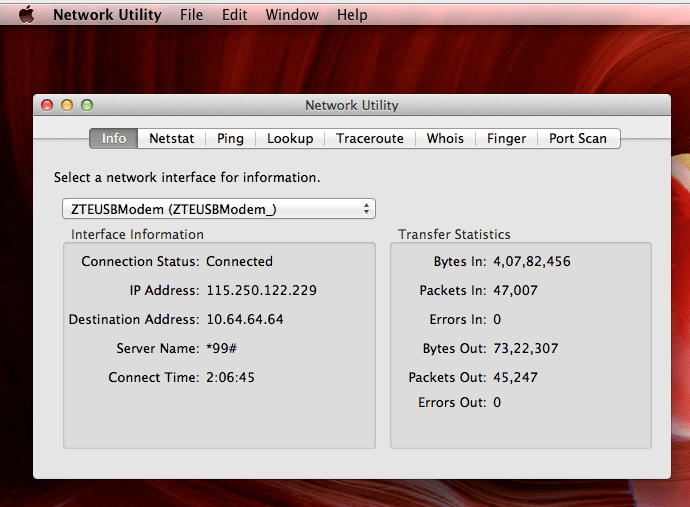Switch to the Finger tab
The height and width of the screenshot is (507, 690).
pyautogui.click(x=506, y=139)
